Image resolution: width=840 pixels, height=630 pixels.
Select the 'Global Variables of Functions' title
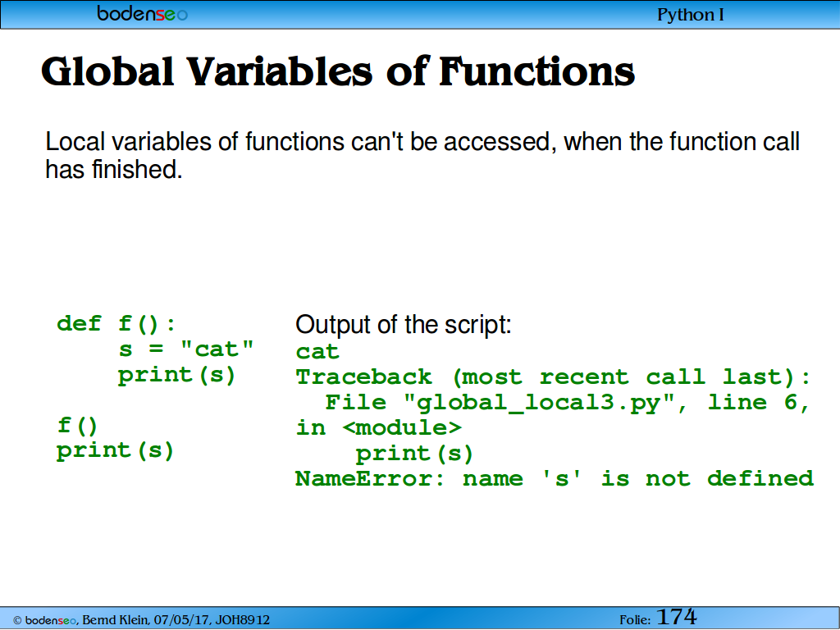point(338,71)
